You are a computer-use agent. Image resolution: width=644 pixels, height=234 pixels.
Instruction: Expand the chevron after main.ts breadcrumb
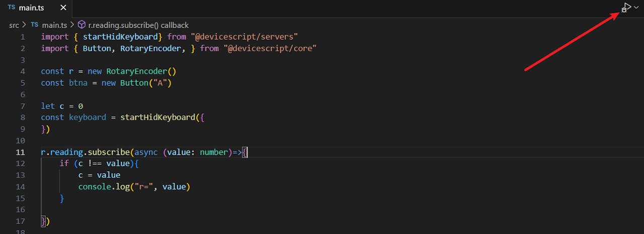coord(72,25)
